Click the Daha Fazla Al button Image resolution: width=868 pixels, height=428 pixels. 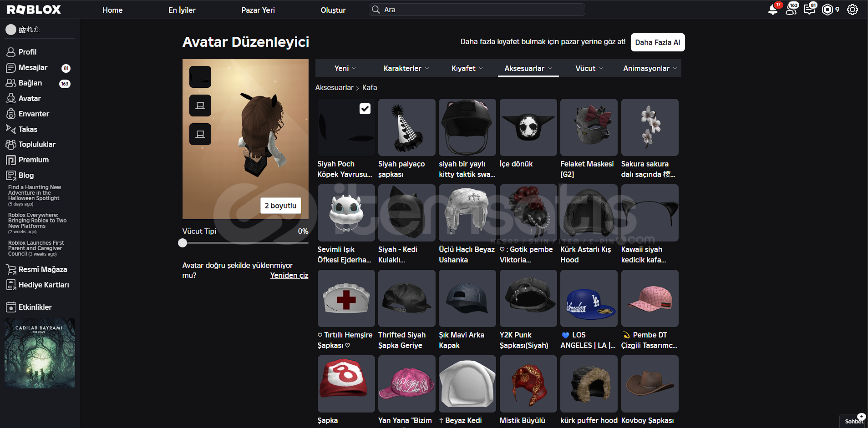(x=657, y=42)
